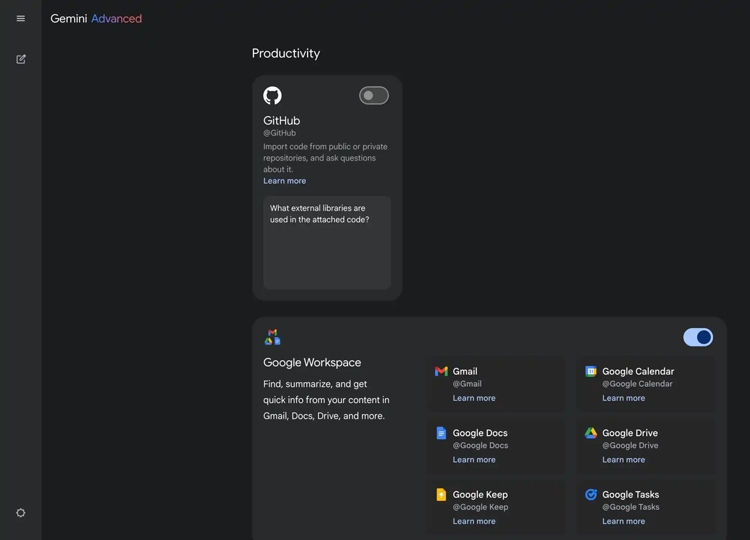Click the @Gmail handle text
The height and width of the screenshot is (540, 750).
coord(467,384)
